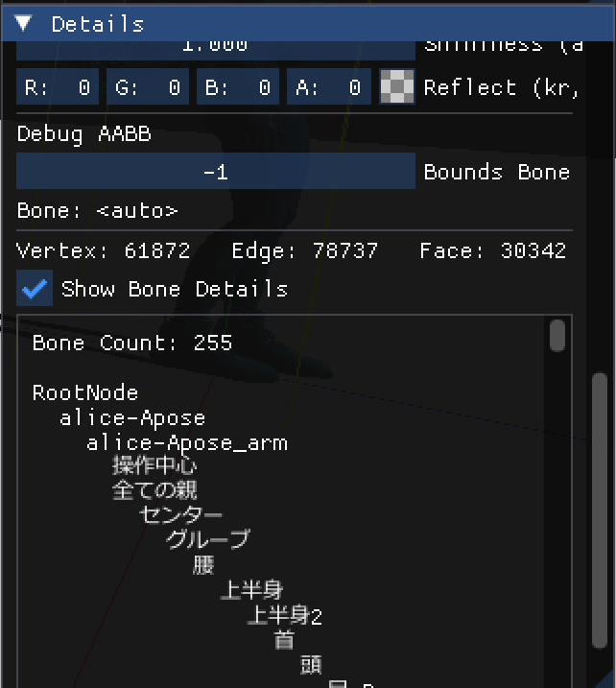Select the センター bone entry
The height and width of the screenshot is (688, 616).
coord(181,514)
